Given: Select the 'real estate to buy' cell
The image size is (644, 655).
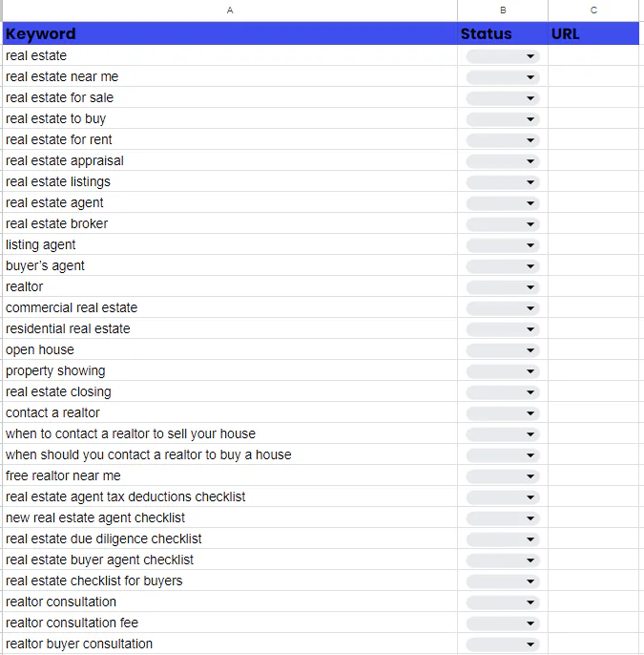Looking at the screenshot, I should 230,118.
